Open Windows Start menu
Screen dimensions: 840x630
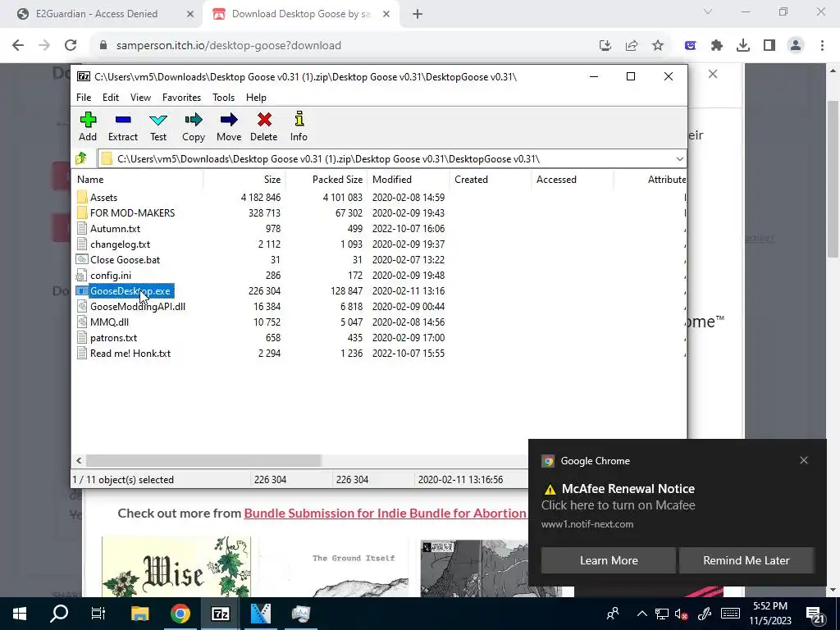(x=20, y=614)
